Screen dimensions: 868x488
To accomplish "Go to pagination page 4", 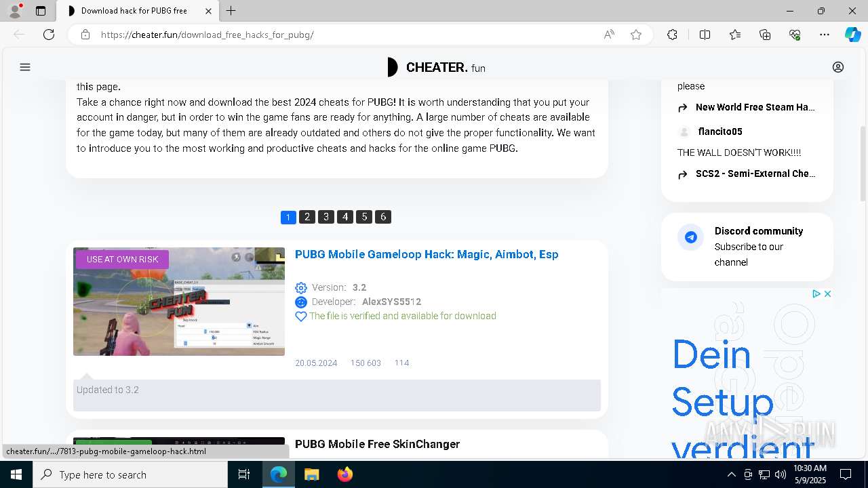I will pos(345,217).
